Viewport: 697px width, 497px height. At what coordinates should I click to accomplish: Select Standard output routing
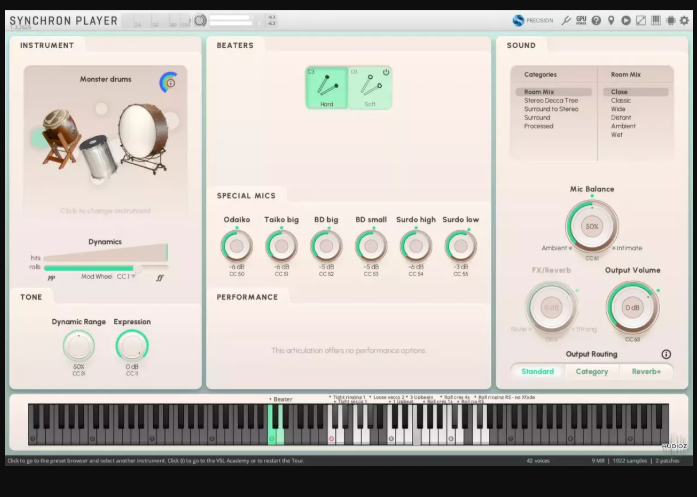(537, 372)
